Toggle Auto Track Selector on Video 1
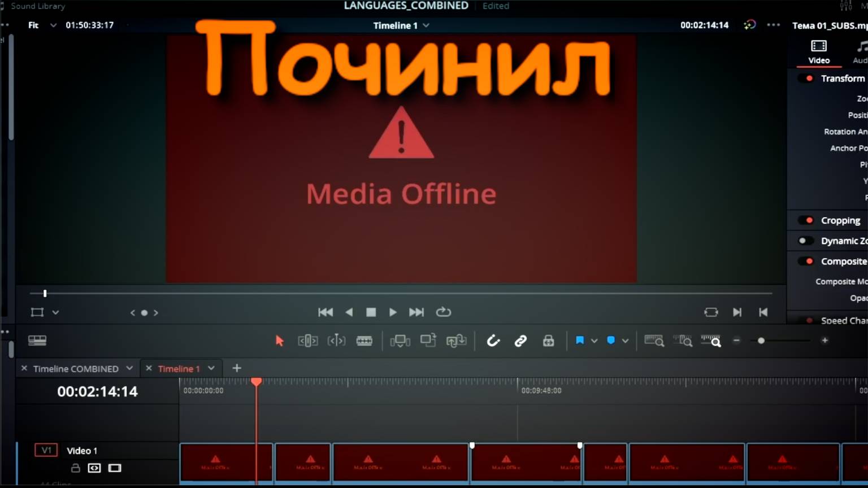 click(94, 468)
